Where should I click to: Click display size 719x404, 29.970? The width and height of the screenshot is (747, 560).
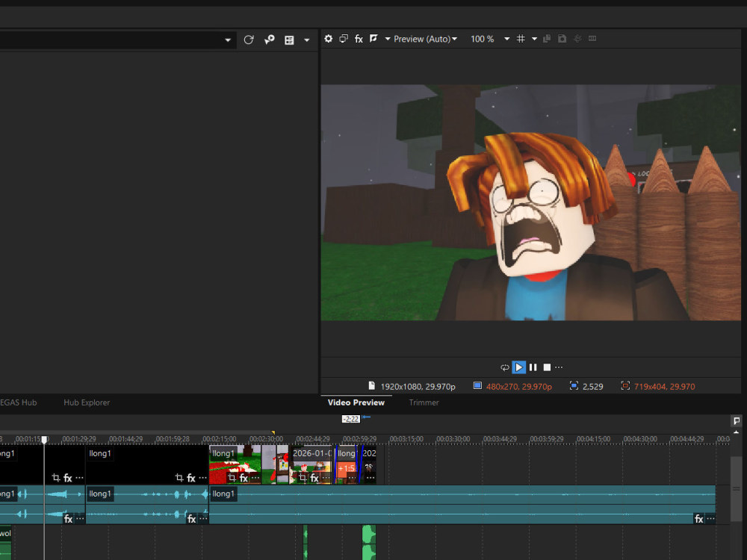point(664,387)
